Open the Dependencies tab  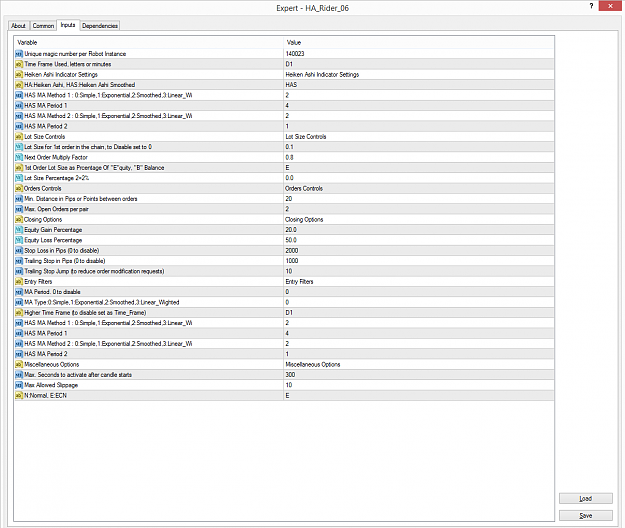pyautogui.click(x=100, y=26)
